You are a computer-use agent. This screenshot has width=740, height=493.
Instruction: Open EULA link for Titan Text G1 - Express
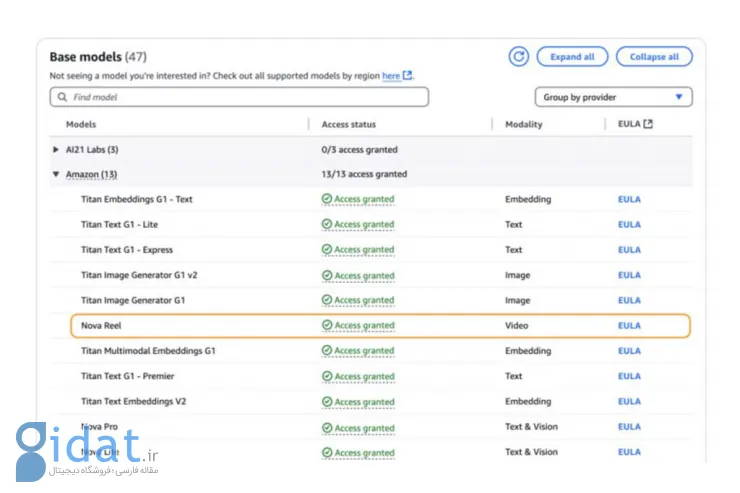[629, 250]
